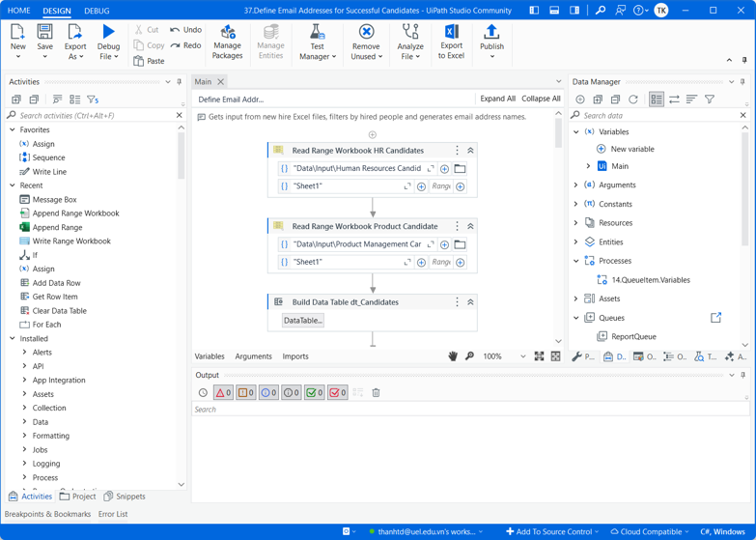Image resolution: width=756 pixels, height=540 pixels.
Task: Click the Undo icon
Action: pos(175,30)
